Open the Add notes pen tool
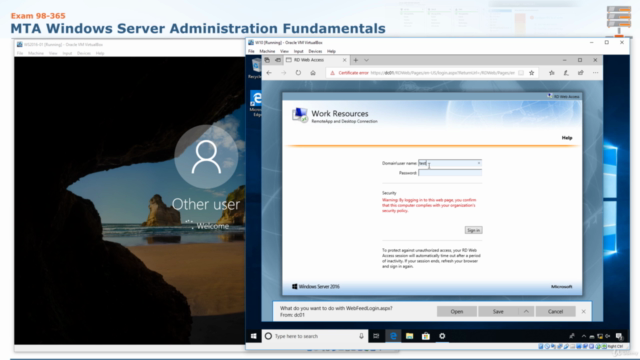 pyautogui.click(x=566, y=73)
